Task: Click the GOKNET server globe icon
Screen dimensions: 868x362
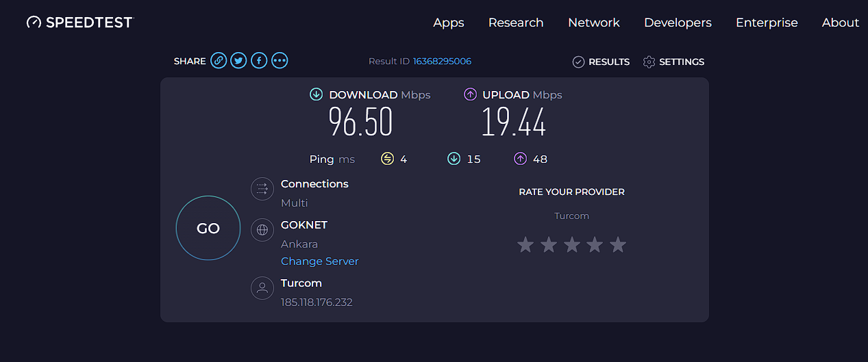Action: tap(262, 230)
